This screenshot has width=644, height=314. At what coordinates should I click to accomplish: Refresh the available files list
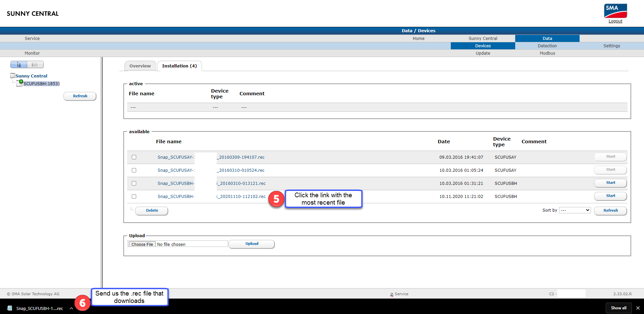click(x=610, y=211)
